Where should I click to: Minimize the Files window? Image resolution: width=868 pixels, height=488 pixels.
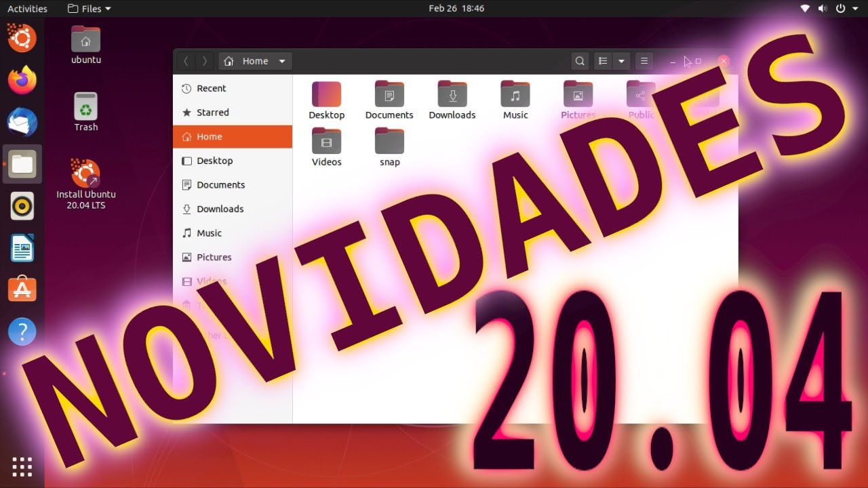(x=673, y=61)
